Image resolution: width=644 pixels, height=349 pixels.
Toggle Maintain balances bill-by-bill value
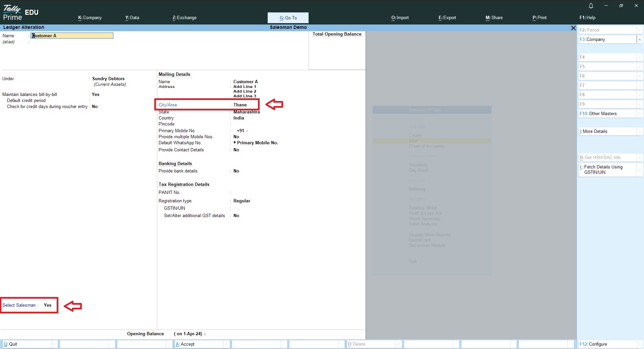point(96,95)
